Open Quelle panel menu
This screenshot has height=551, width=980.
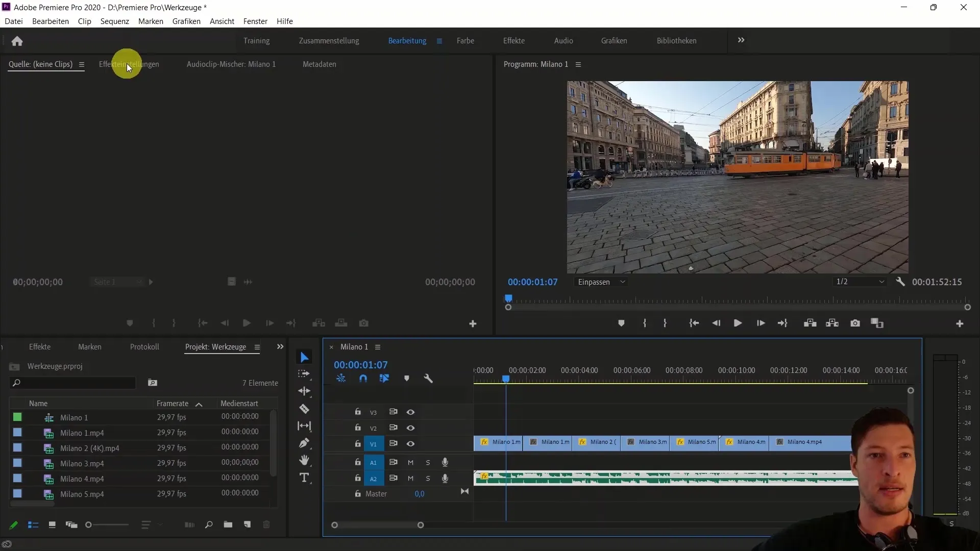(x=81, y=64)
